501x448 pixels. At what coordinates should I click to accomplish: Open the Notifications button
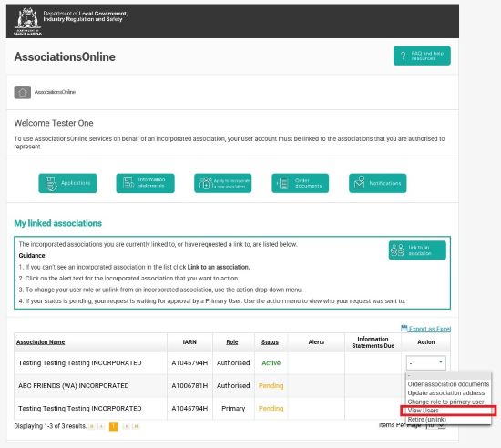[378, 183]
